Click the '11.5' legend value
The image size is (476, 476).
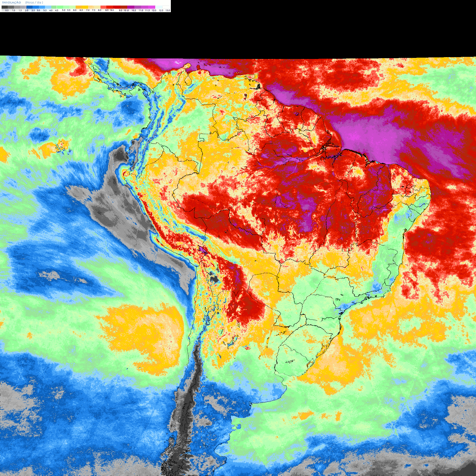coord(147,10)
